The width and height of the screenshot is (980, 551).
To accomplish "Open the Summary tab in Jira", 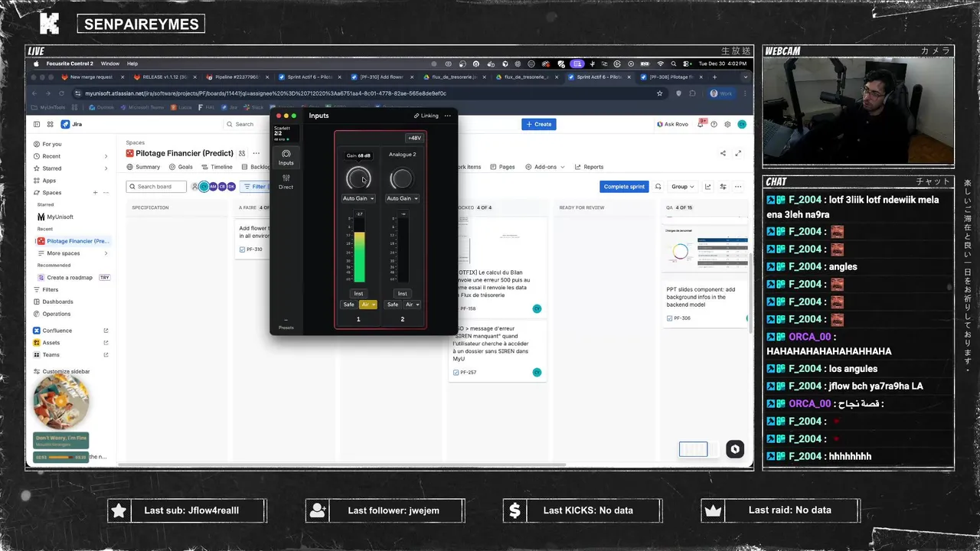I will coord(143,167).
